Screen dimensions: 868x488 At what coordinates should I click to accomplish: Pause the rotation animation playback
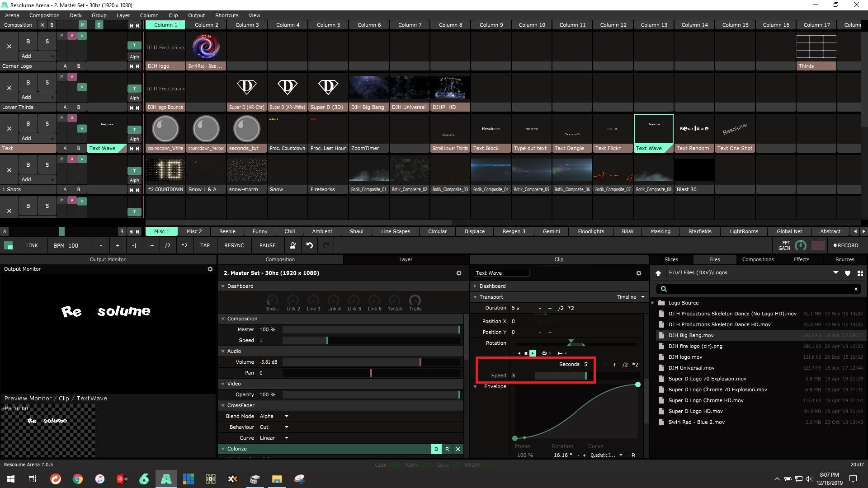[x=526, y=353]
